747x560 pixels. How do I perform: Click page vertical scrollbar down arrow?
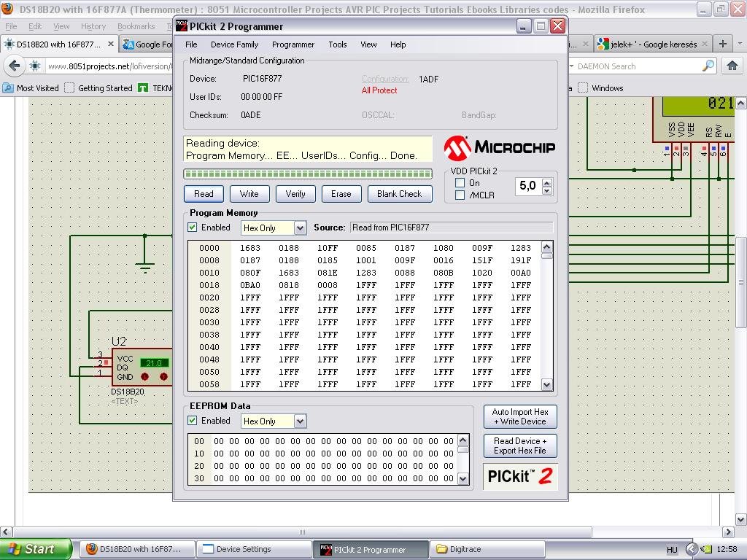[x=741, y=519]
